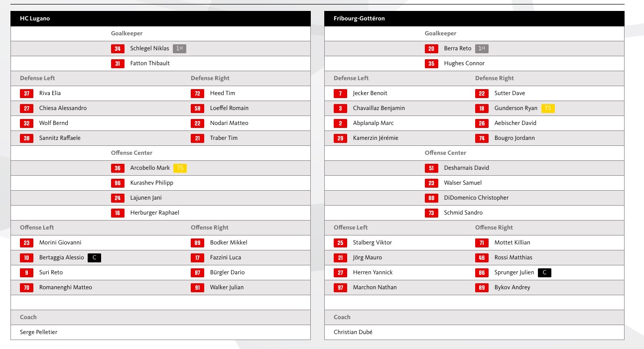Click Lugano coach name Serge Pelletier
Screen dimensions: 644x349
[x=39, y=332]
